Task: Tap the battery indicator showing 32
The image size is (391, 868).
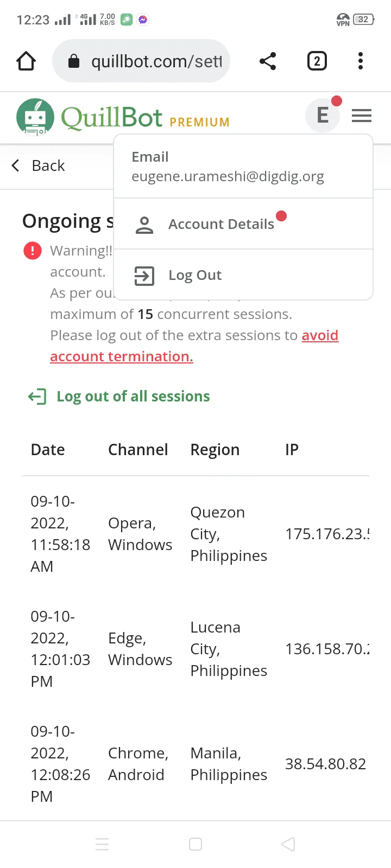Action: point(364,20)
